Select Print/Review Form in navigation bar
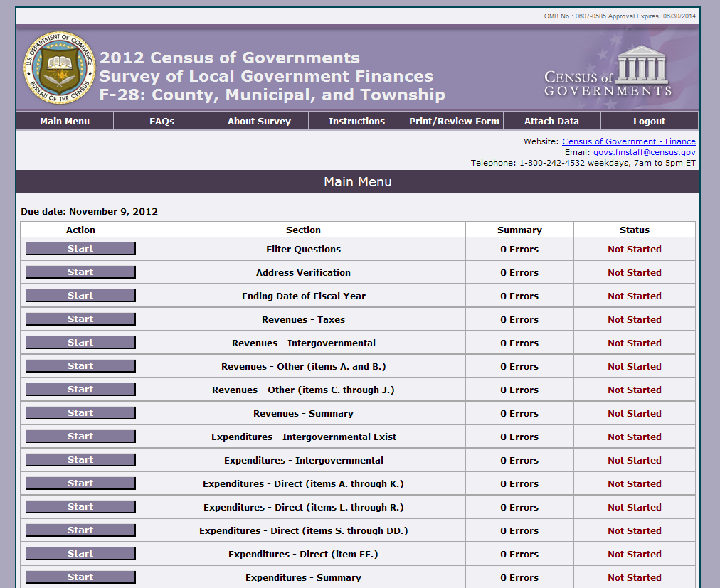 (455, 121)
